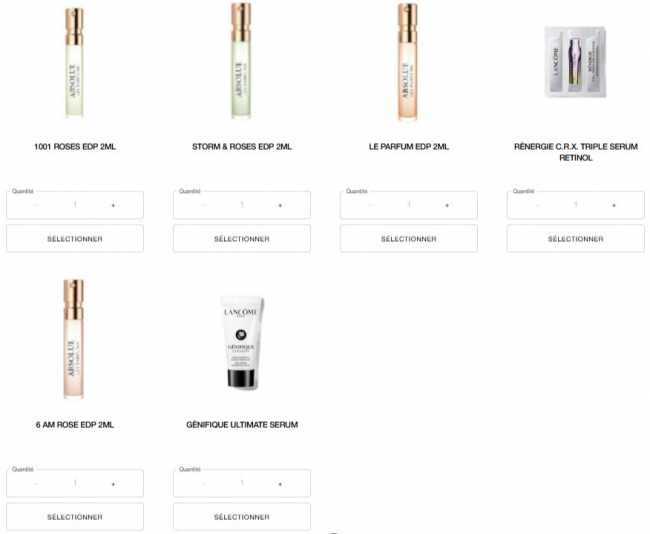
Task: Select the Rénergie C.R.X. Triple Serum Retinol
Action: [x=576, y=239]
